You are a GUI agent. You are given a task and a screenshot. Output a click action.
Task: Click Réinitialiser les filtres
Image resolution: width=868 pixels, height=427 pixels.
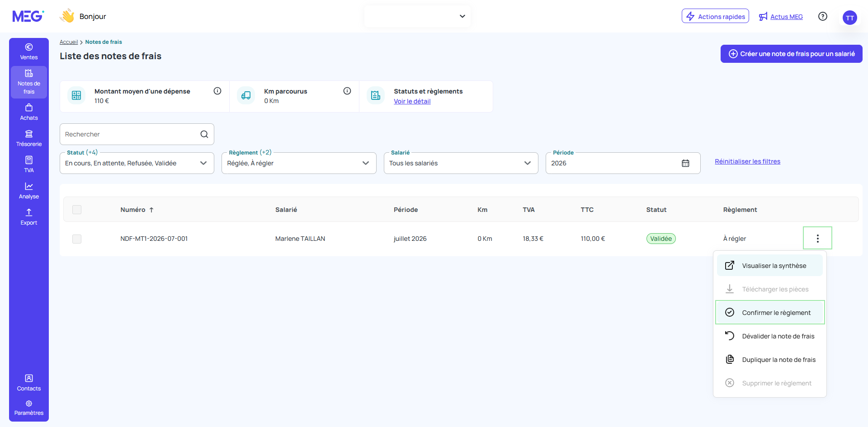coord(747,161)
